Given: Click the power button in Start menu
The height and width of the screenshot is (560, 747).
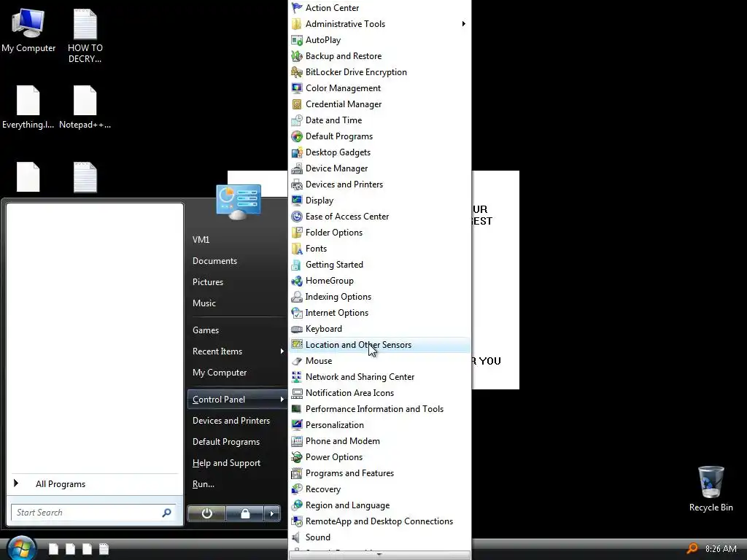Looking at the screenshot, I should click(x=206, y=513).
